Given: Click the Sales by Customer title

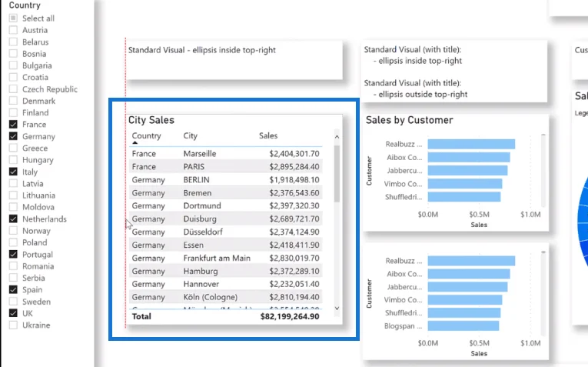Looking at the screenshot, I should coord(409,120).
